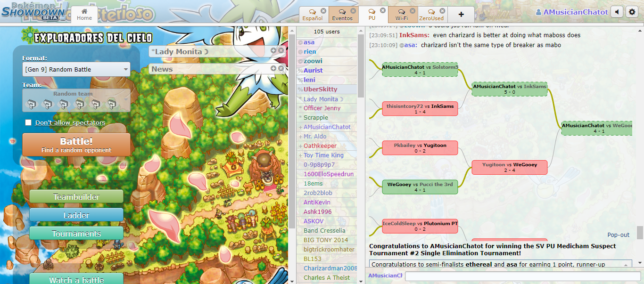Viewport: 644px width, 284px height.
Task: Open the Home tab
Action: pyautogui.click(x=84, y=14)
